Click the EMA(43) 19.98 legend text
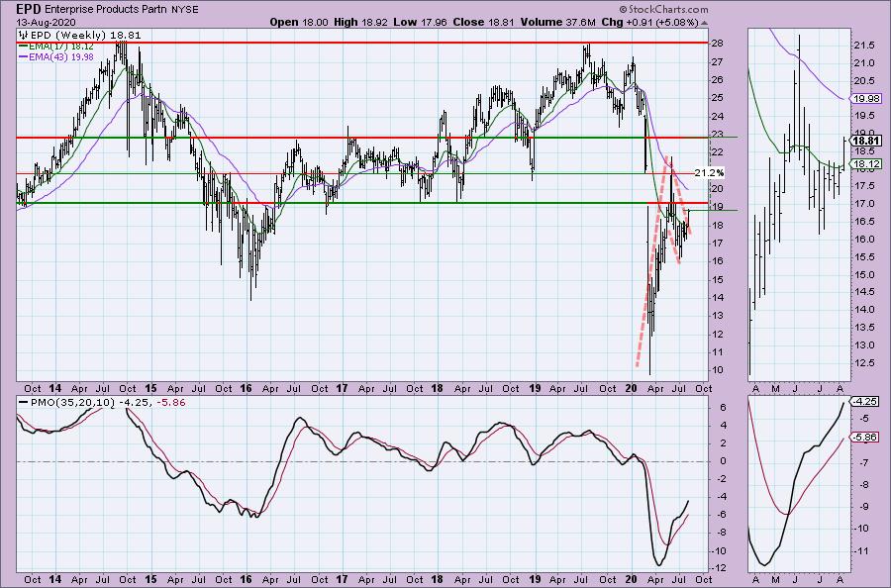 [x=60, y=56]
